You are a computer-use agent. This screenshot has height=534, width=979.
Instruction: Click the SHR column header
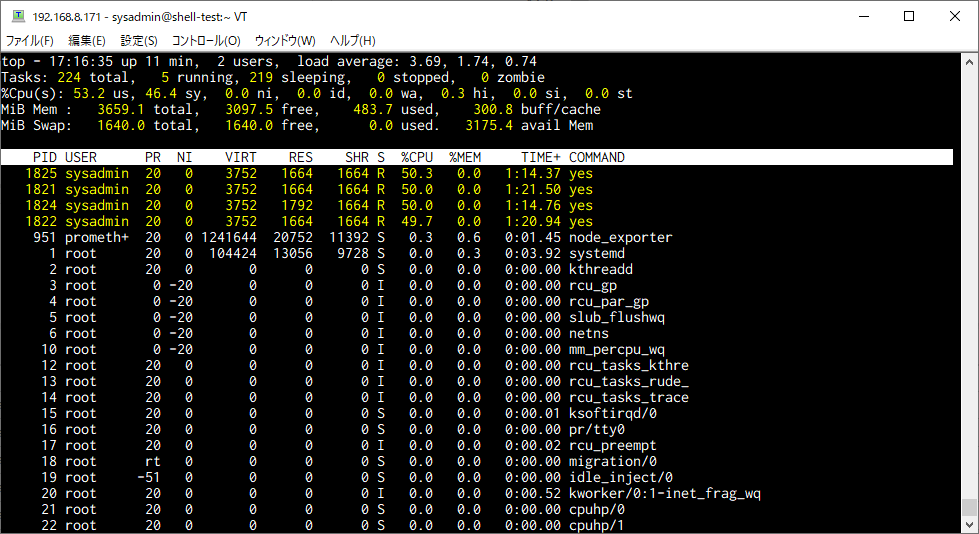click(357, 157)
